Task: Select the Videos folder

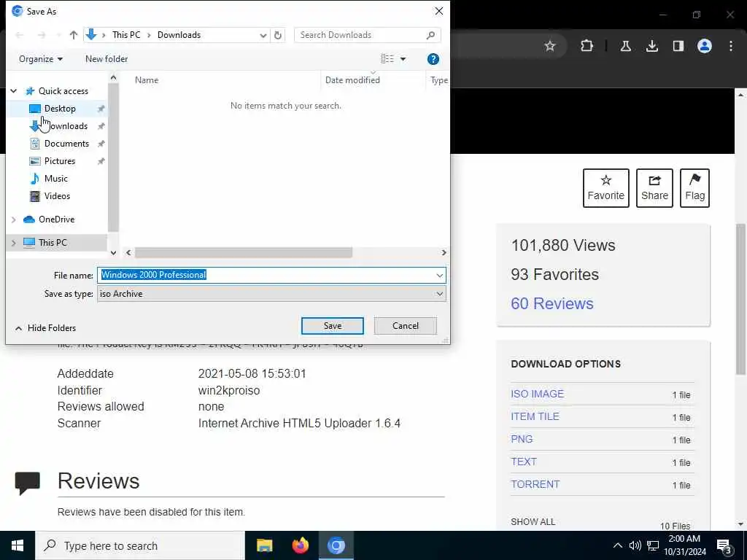Action: (57, 196)
